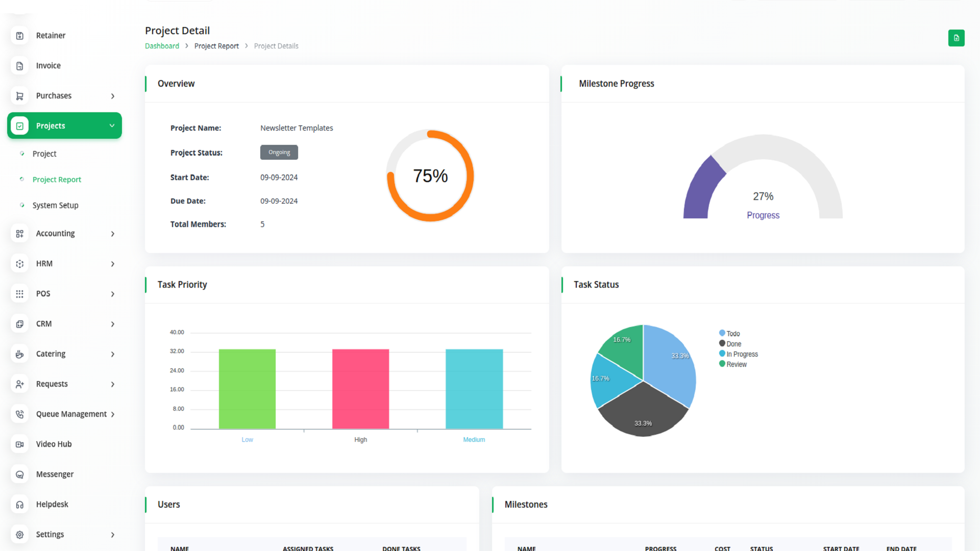Expand the Queue Management submenu arrow

tap(113, 414)
